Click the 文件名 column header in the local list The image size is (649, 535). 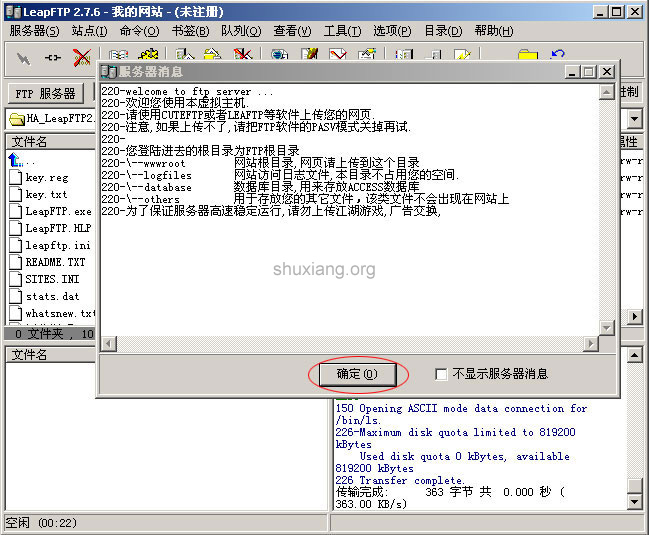[50, 142]
